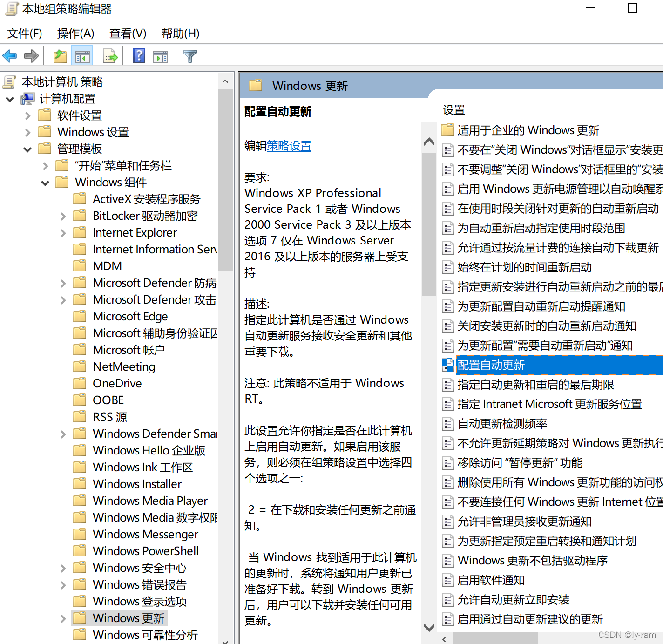The height and width of the screenshot is (644, 663).
Task: Click the folder icon beside Windows PowerShell
Action: (80, 551)
